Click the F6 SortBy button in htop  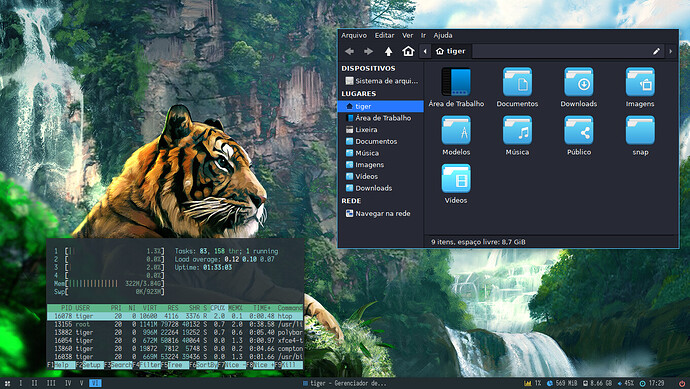pyautogui.click(x=204, y=365)
